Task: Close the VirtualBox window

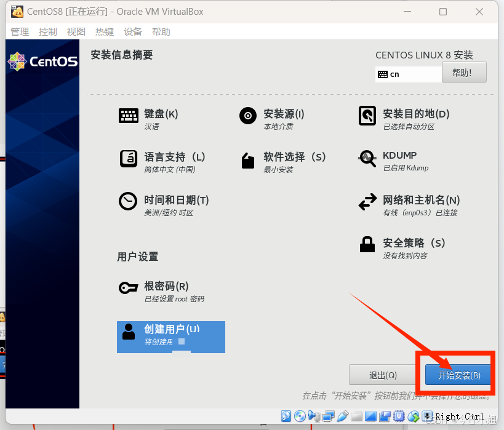Action: (479, 12)
